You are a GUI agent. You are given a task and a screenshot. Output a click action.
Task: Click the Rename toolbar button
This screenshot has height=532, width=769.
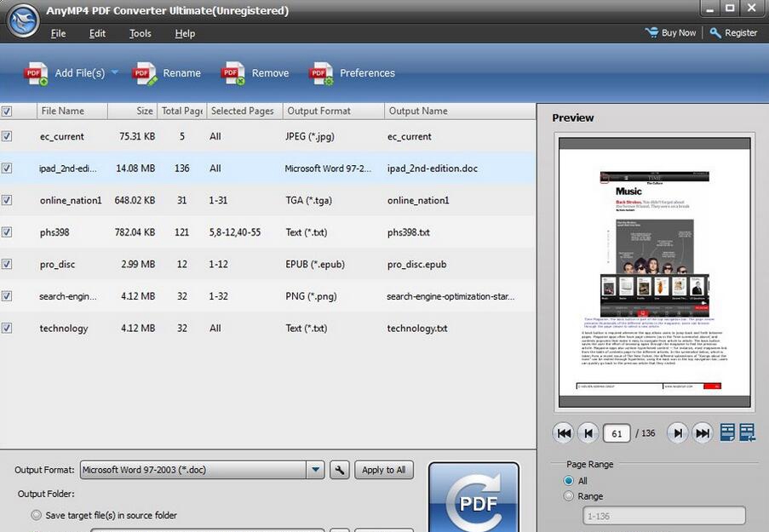click(167, 73)
